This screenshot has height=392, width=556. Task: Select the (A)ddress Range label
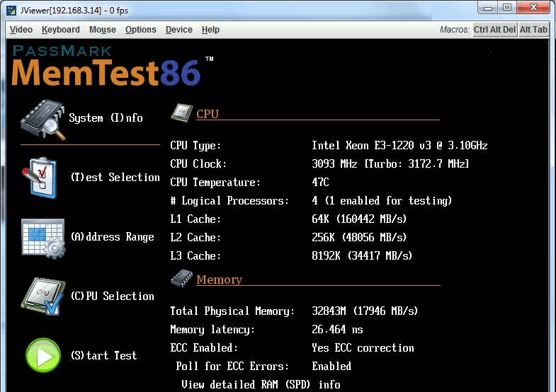tap(113, 237)
